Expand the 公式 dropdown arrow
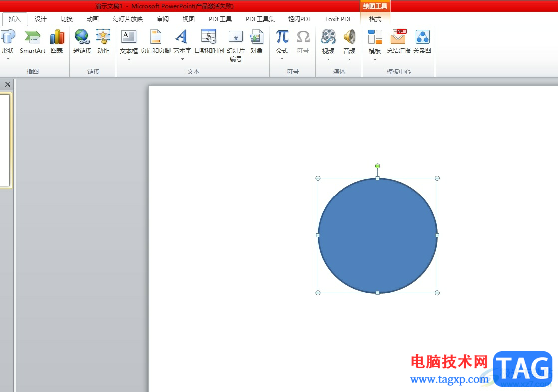The image size is (558, 392). pos(282,59)
